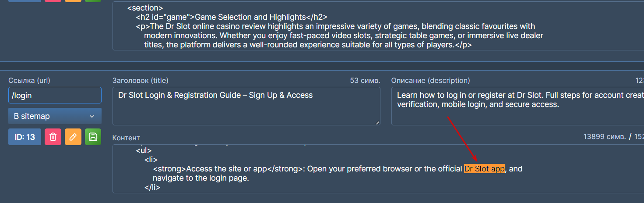Click the pink trash delete icon
644x203 pixels.
pyautogui.click(x=53, y=137)
